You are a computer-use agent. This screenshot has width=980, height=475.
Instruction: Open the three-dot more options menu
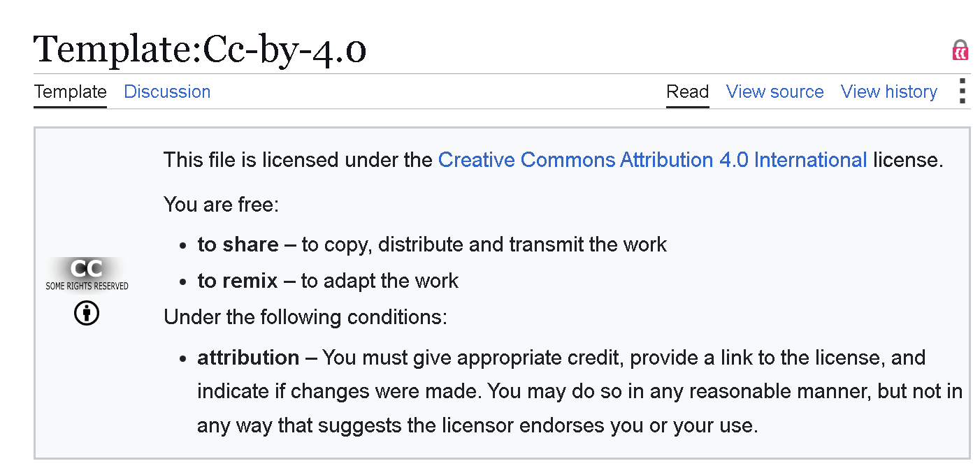point(963,92)
